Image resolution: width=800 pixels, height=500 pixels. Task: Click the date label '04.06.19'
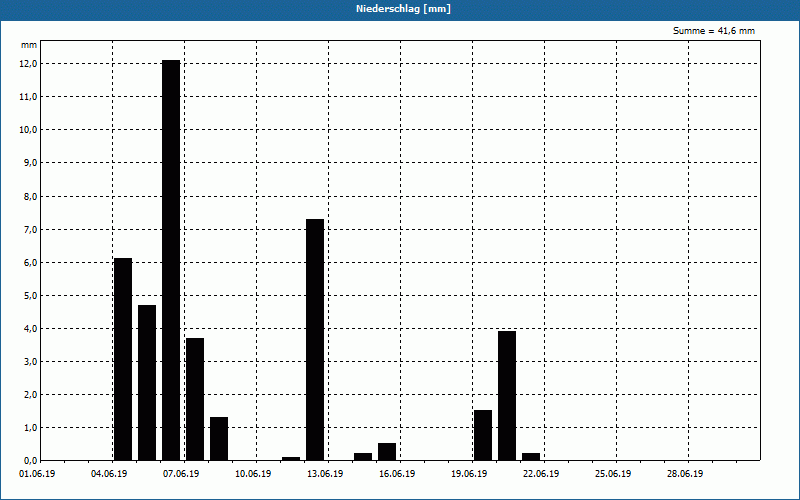click(x=109, y=474)
